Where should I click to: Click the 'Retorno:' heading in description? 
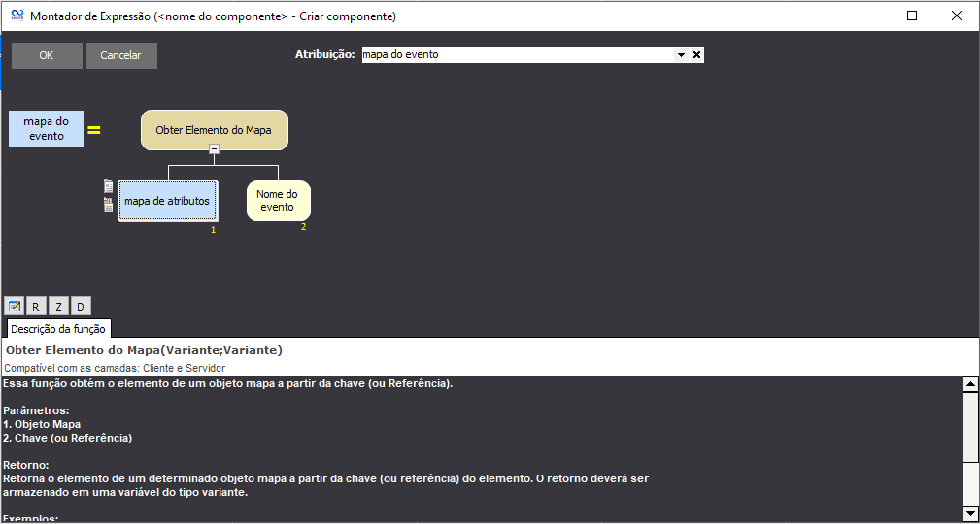tap(25, 465)
